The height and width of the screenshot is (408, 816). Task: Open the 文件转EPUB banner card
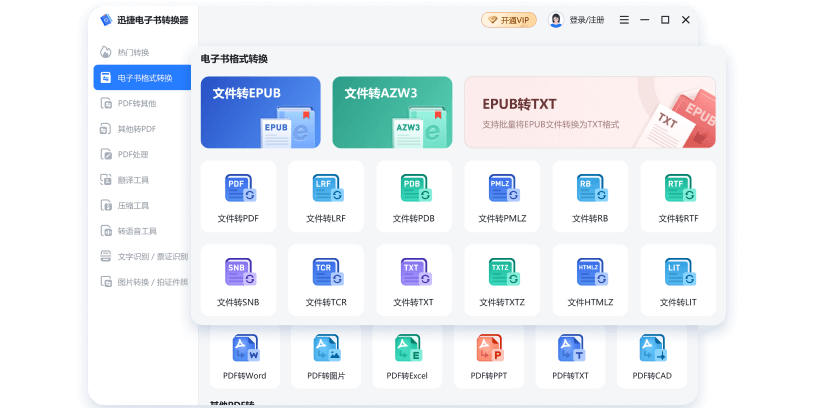coord(260,112)
